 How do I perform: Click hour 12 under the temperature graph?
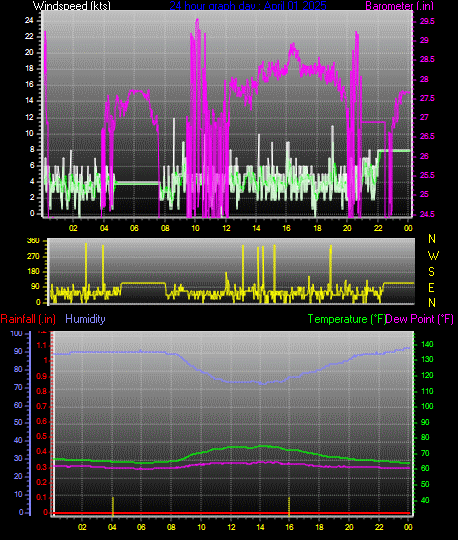click(x=231, y=527)
